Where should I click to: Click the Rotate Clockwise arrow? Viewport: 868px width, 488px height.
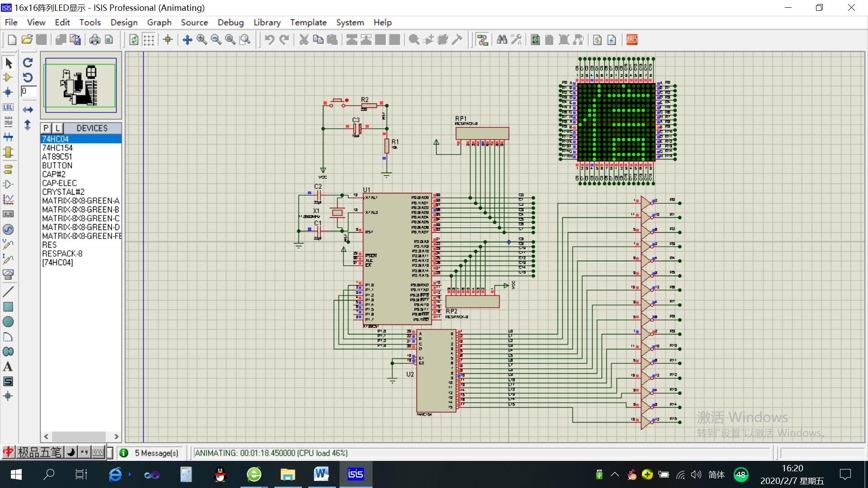[28, 63]
